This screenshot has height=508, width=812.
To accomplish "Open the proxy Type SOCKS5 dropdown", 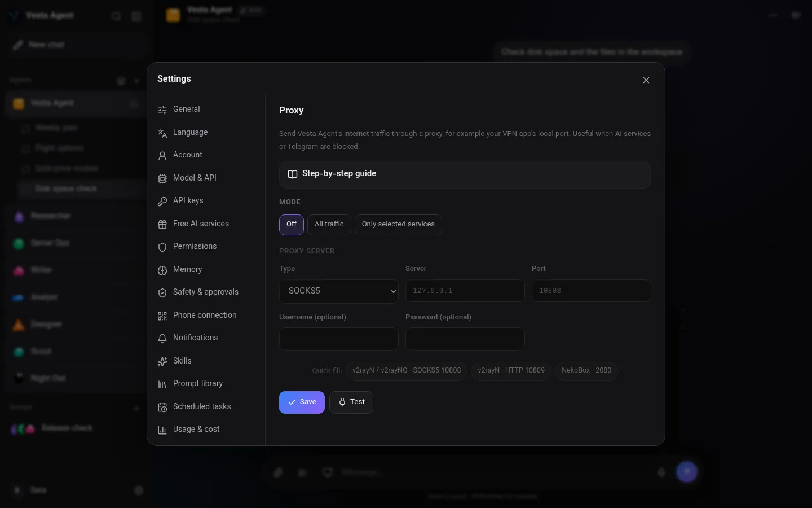I will 339,291.
